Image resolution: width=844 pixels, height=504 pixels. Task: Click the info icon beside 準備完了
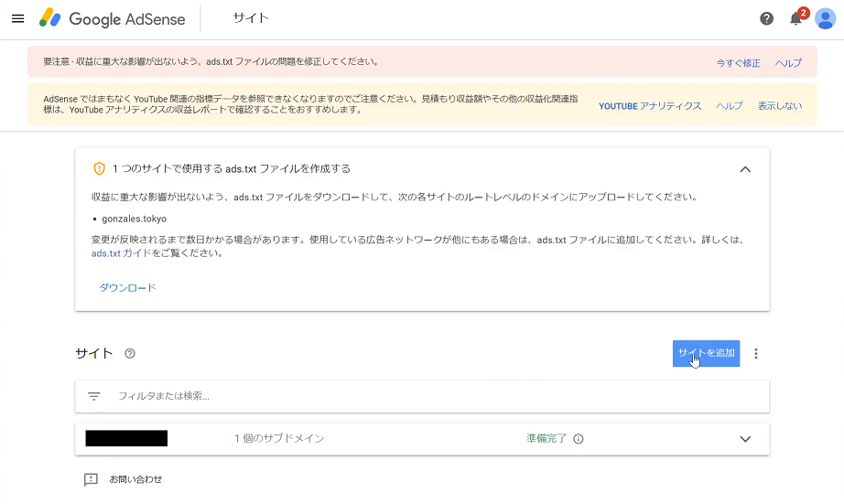tap(579, 439)
